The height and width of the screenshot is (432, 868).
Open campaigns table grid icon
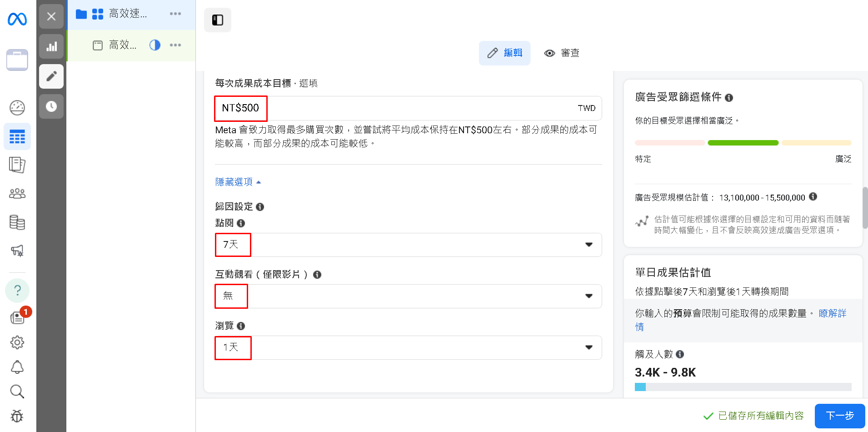[x=17, y=136]
